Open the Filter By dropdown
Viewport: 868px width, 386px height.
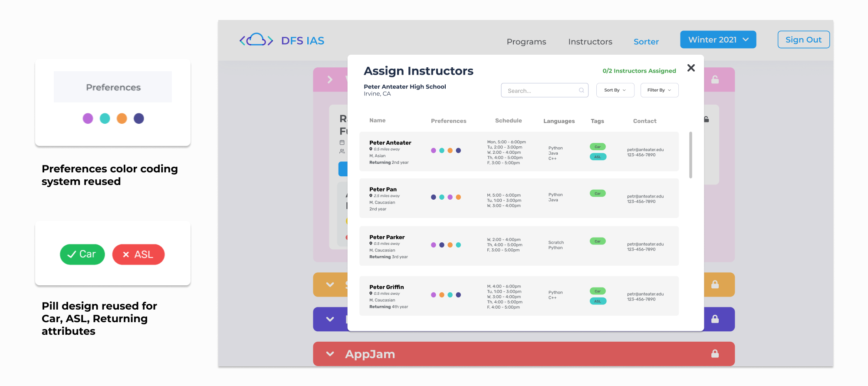659,90
